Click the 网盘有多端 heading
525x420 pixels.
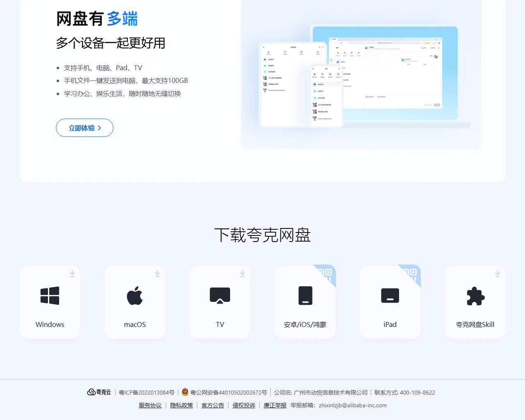pos(97,19)
